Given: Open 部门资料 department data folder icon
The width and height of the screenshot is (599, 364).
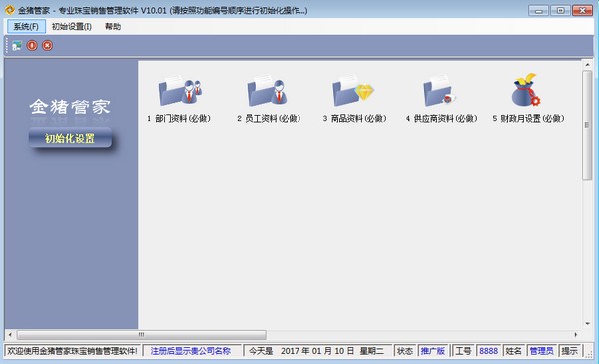Looking at the screenshot, I should [x=180, y=92].
